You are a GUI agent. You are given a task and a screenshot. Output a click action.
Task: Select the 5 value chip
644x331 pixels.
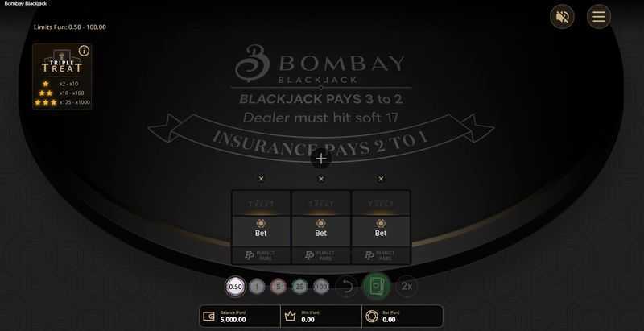point(279,287)
